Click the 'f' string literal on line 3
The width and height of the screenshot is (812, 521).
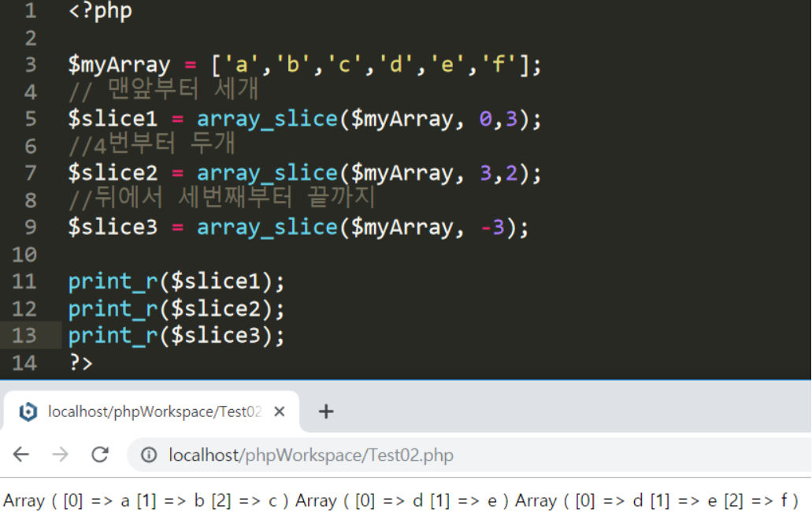(499, 65)
